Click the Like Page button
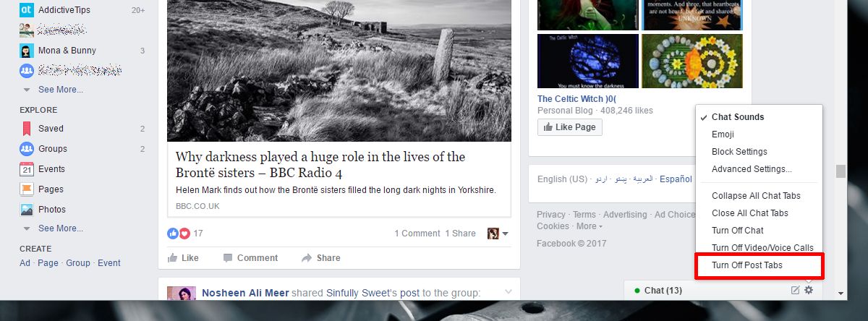The width and height of the screenshot is (868, 321). click(x=570, y=127)
